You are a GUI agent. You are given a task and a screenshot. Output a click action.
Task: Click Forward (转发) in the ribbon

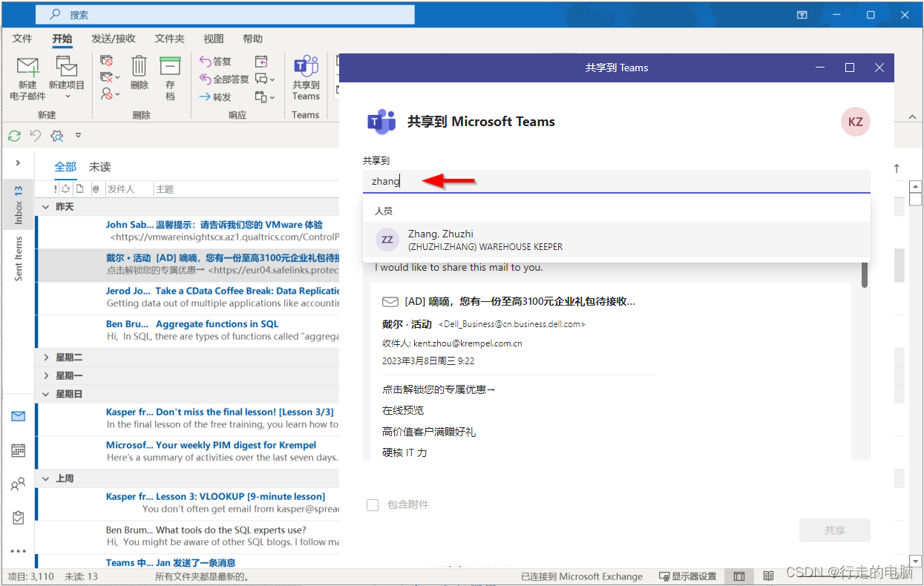tap(215, 96)
